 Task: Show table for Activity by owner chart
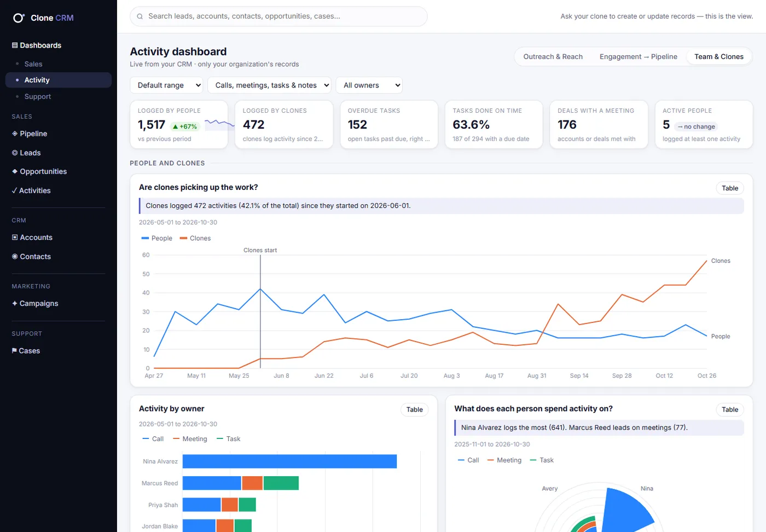tap(414, 409)
